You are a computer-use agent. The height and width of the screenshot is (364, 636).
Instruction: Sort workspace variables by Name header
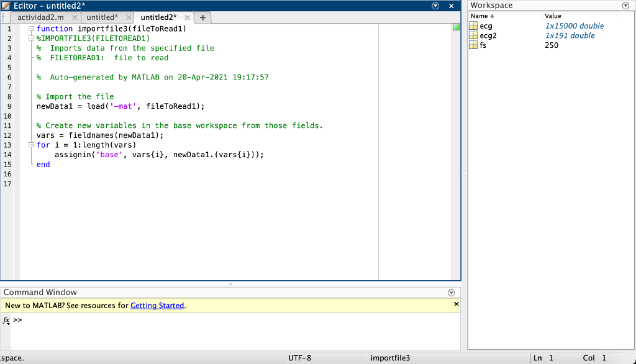click(x=481, y=16)
